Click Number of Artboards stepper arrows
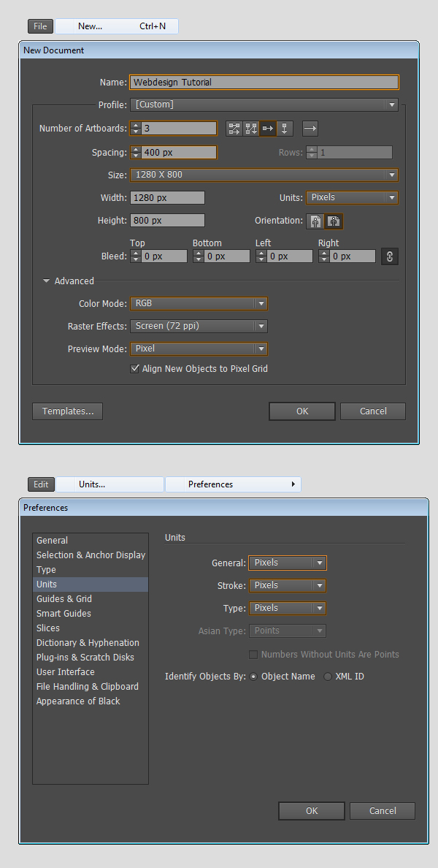 pos(136,129)
